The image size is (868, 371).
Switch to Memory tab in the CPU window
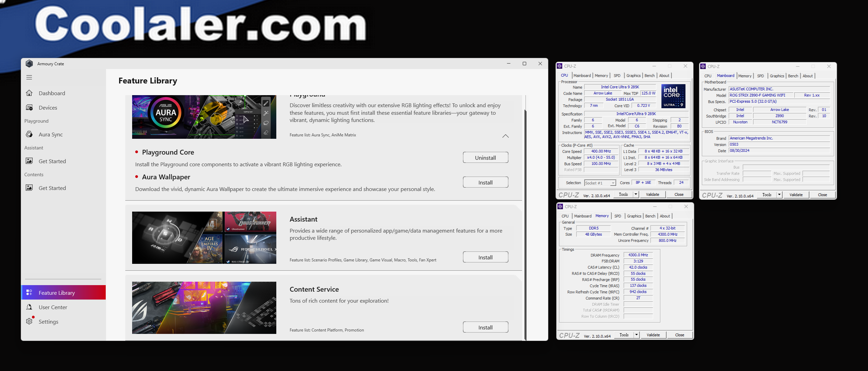[x=601, y=76]
